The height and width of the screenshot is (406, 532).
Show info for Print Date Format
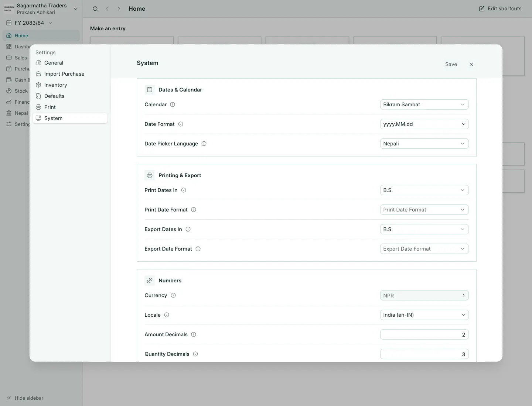point(194,210)
